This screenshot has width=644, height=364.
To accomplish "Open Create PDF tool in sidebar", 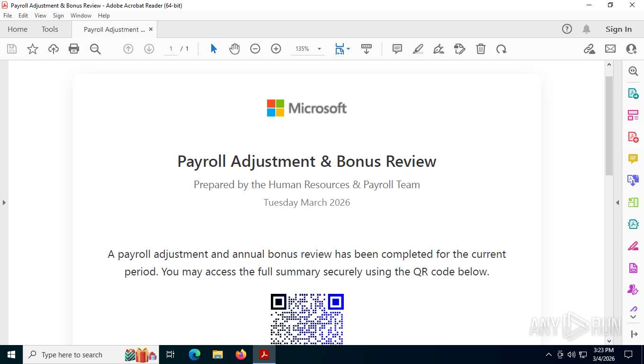I will pyautogui.click(x=633, y=137).
